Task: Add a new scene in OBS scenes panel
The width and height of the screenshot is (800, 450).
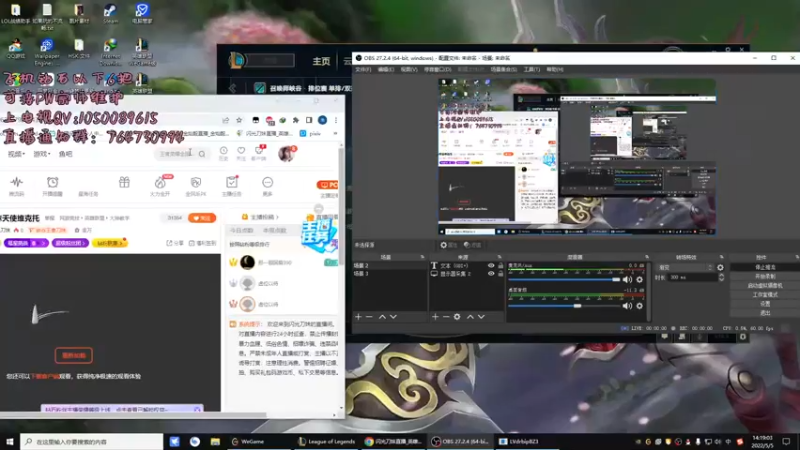Action: [x=358, y=317]
